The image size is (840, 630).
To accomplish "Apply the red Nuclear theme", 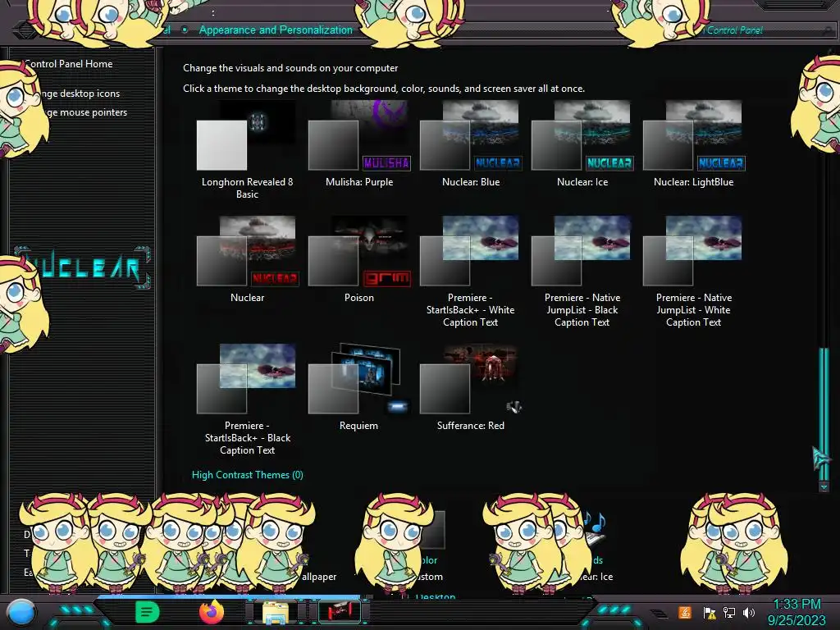I will pos(247,259).
